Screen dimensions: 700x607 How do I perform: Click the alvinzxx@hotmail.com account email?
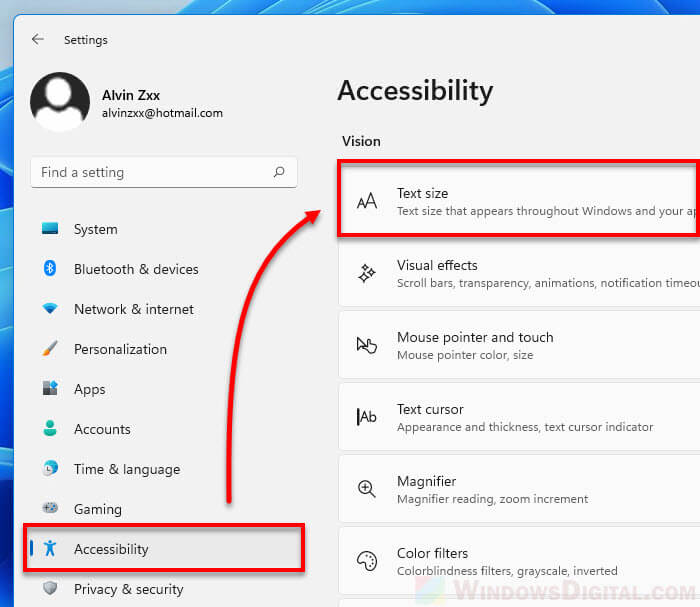pyautogui.click(x=162, y=113)
